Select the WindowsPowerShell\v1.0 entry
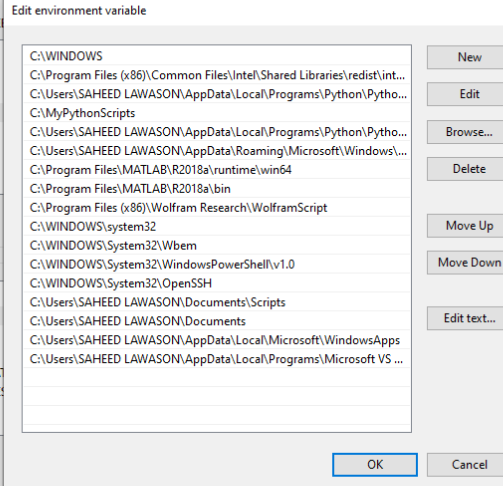The width and height of the screenshot is (503, 486). 217,265
